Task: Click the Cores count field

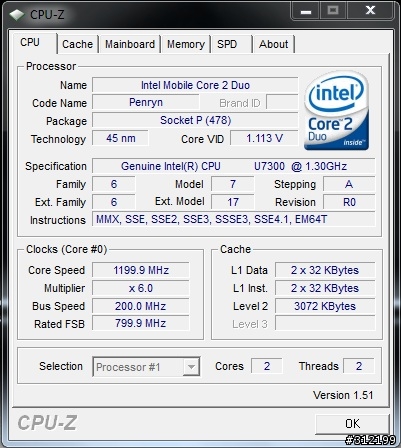Action: 267,366
